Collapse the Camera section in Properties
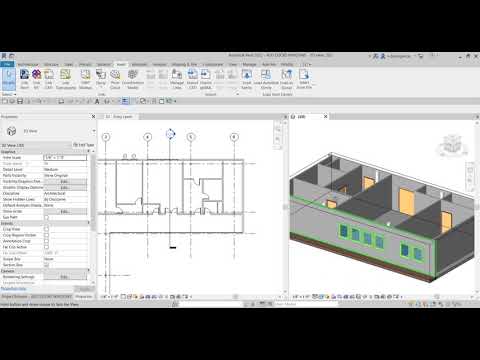 point(89,271)
